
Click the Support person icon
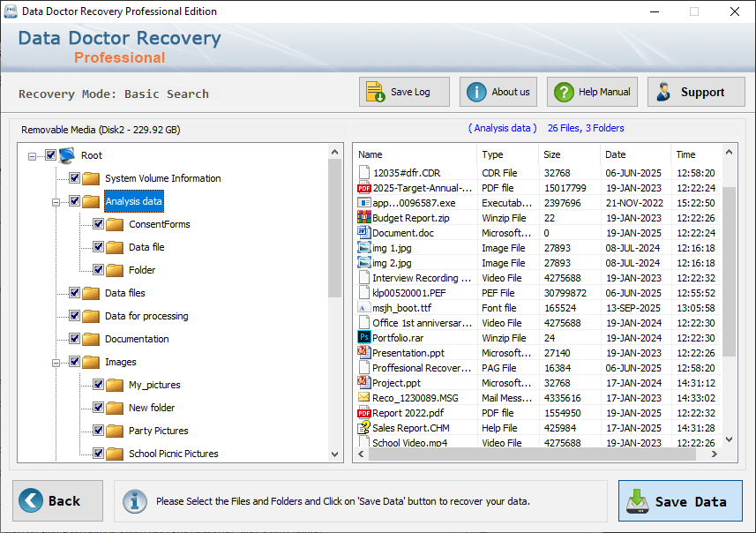(664, 92)
